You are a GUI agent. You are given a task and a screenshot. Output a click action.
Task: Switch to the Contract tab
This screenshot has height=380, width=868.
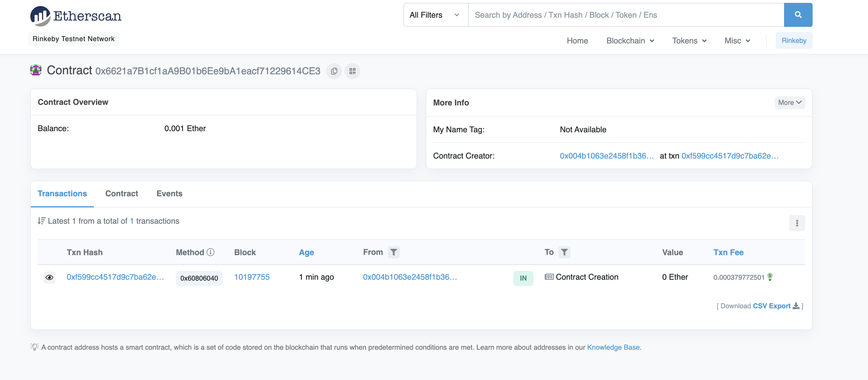pos(122,193)
